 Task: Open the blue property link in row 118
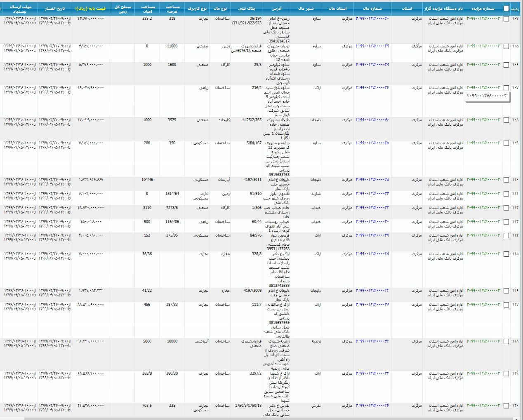click(x=372, y=341)
